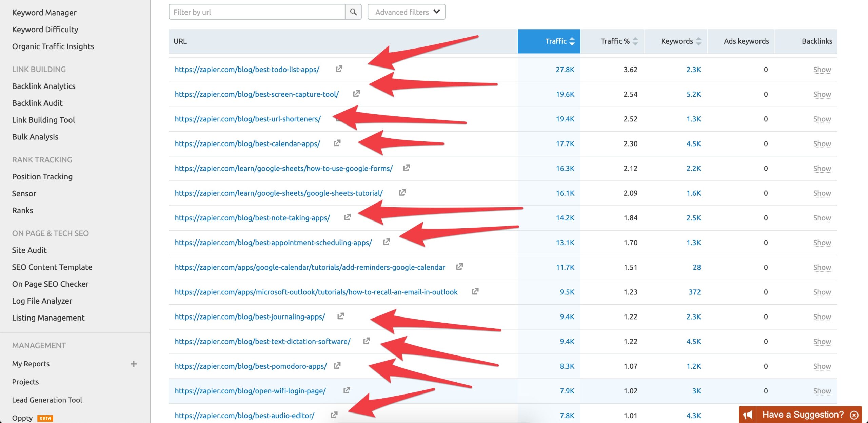Open SEO Content Template
The height and width of the screenshot is (423, 868).
[52, 267]
